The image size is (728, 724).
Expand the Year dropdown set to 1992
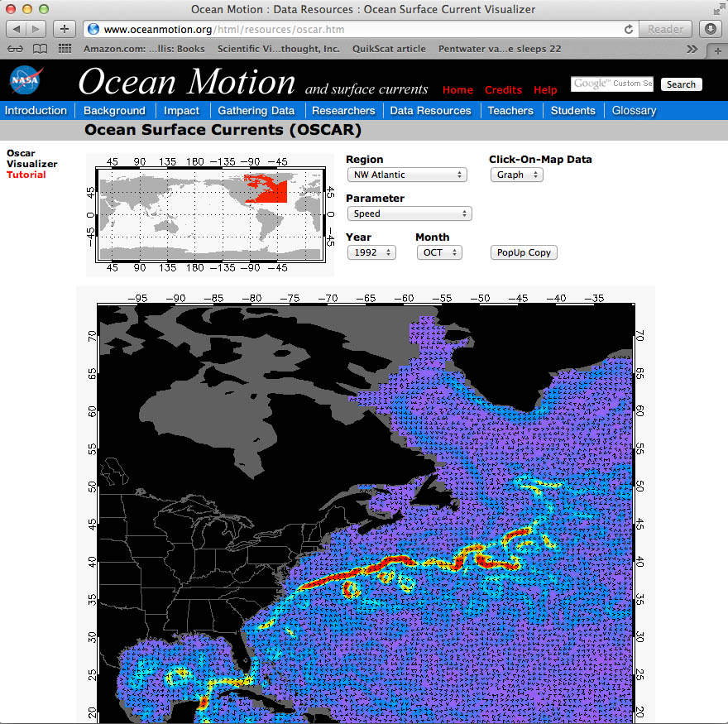click(x=371, y=252)
